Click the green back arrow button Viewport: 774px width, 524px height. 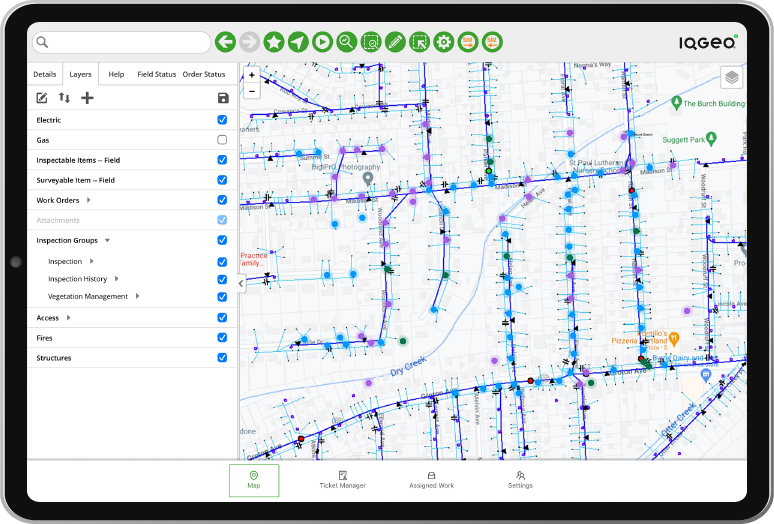pos(225,42)
